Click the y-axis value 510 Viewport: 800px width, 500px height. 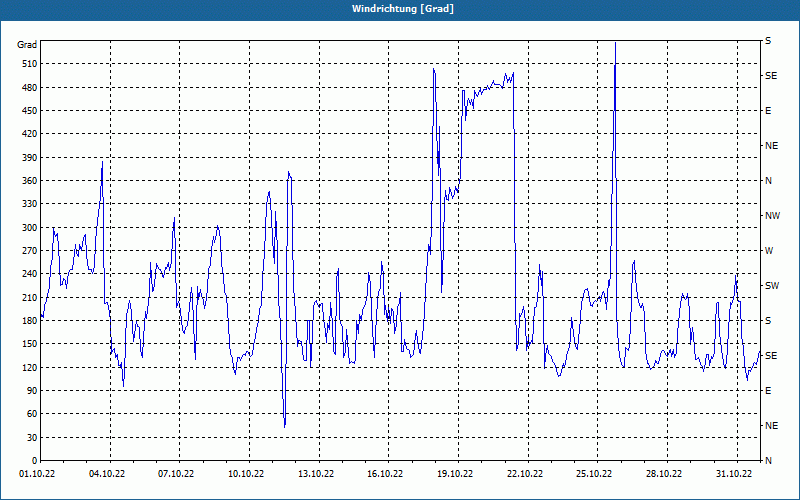(x=30, y=64)
